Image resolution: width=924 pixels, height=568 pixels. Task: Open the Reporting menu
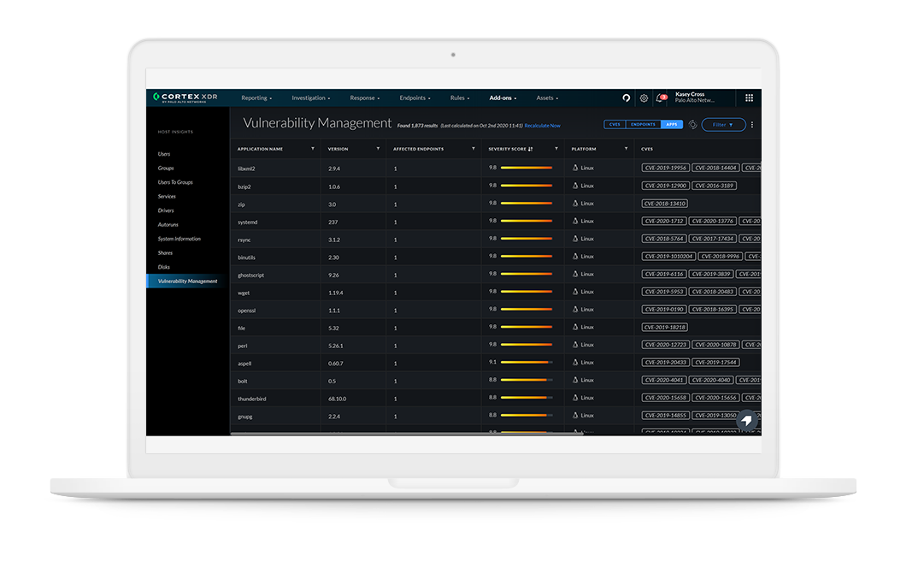coord(256,98)
